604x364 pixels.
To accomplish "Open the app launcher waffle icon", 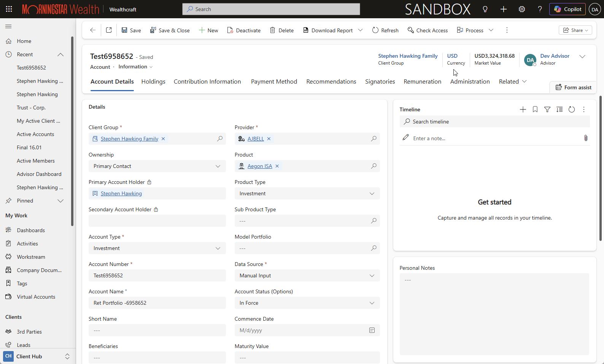I will (9, 9).
